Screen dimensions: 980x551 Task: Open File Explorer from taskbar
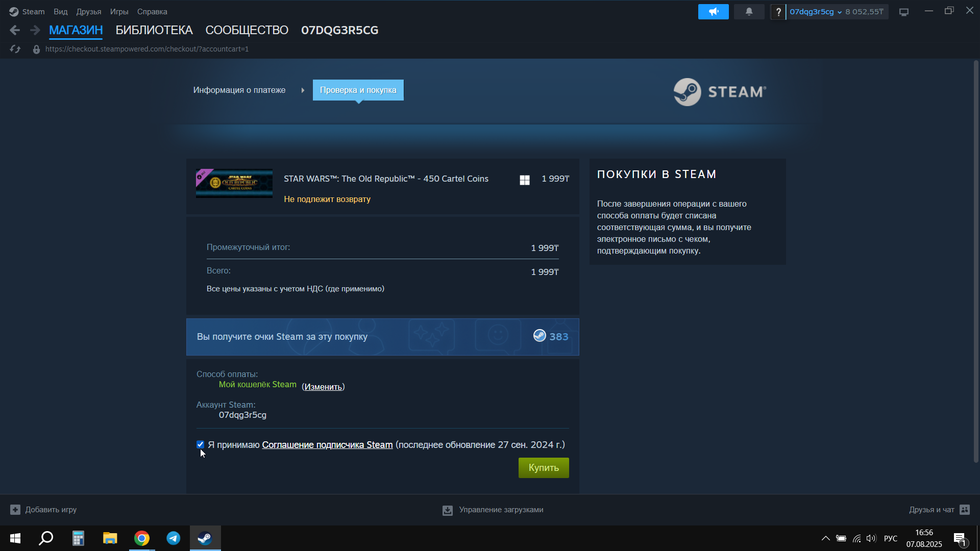click(110, 538)
